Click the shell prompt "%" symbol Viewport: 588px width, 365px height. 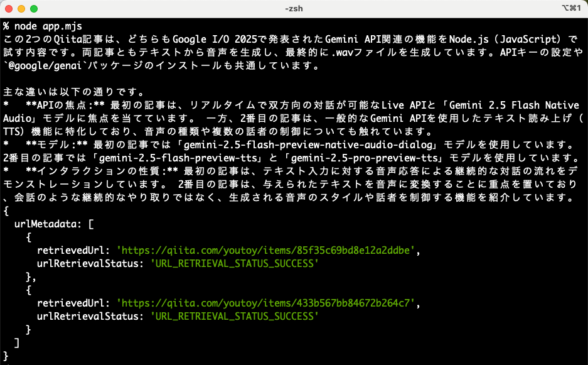[7, 26]
